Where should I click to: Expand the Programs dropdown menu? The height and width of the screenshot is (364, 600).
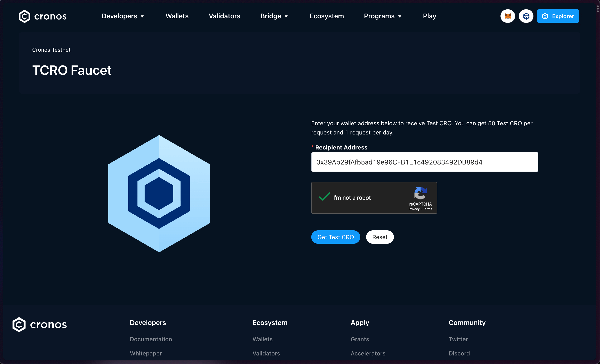383,16
